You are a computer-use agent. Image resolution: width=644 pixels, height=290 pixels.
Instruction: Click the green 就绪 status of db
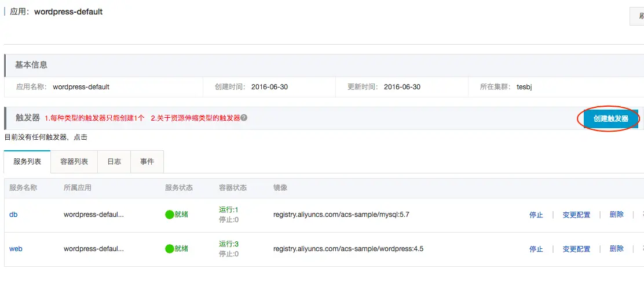[x=177, y=215]
